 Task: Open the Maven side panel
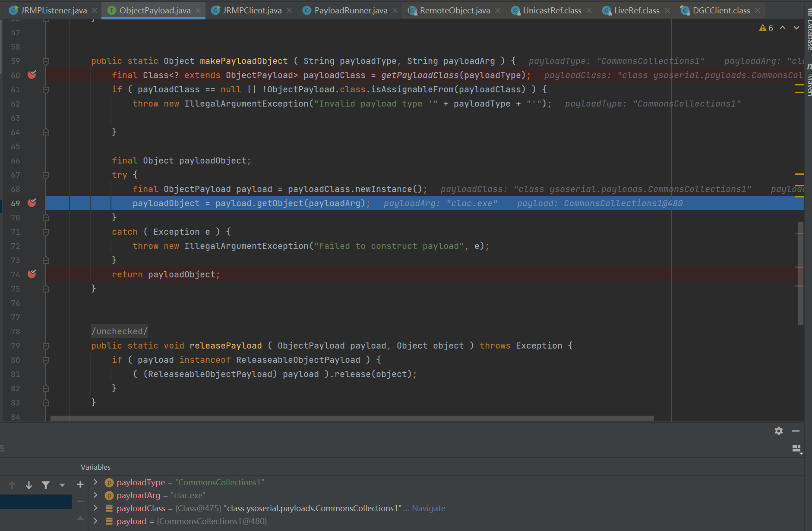(809, 80)
